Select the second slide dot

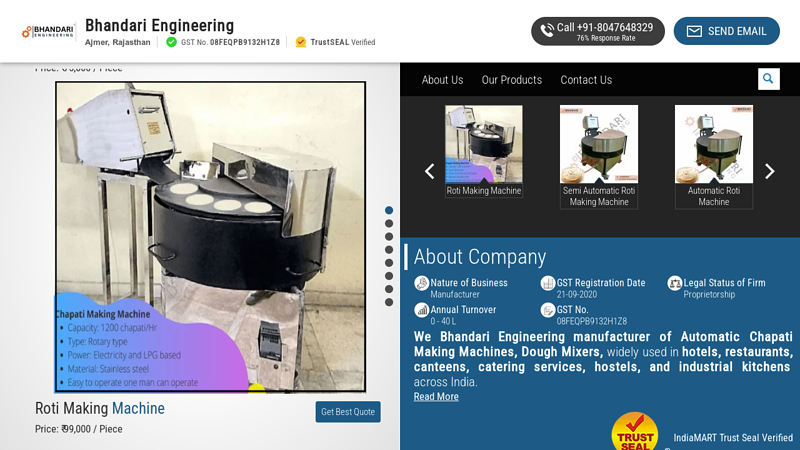pos(389,223)
